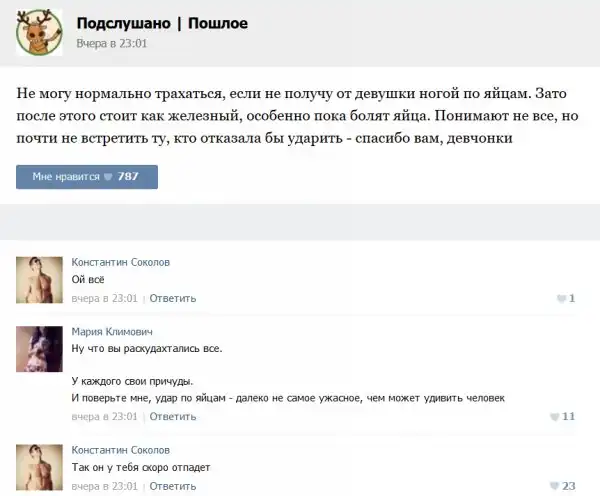Reply to the «Ой всё» comment via «Ответить»
600x496 pixels.
coord(173,298)
